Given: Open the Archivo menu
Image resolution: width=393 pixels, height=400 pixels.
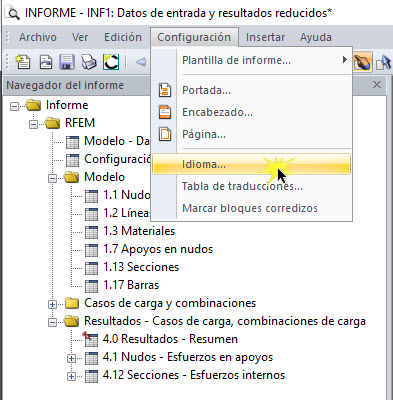Looking at the screenshot, I should pos(38,37).
